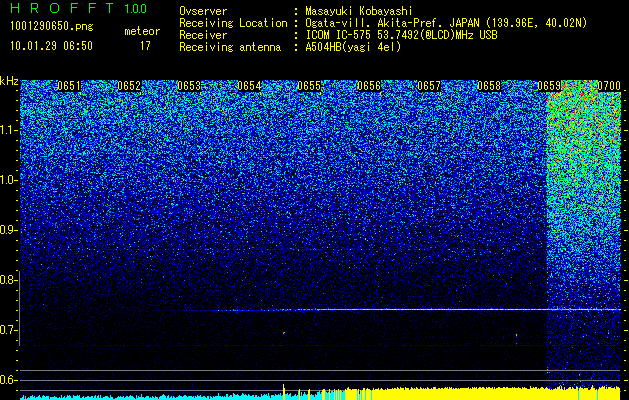This screenshot has width=629, height=400.
Task: Click time marker 0655
Action: click(x=309, y=86)
